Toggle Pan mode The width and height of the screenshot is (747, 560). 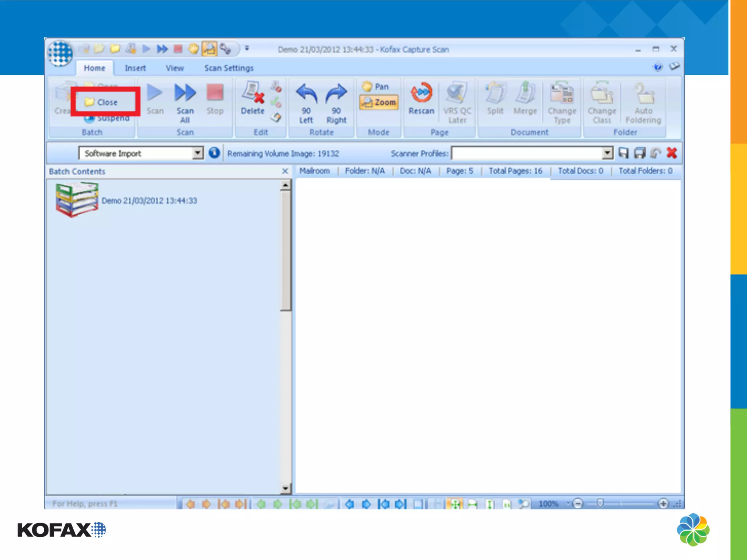coord(376,87)
